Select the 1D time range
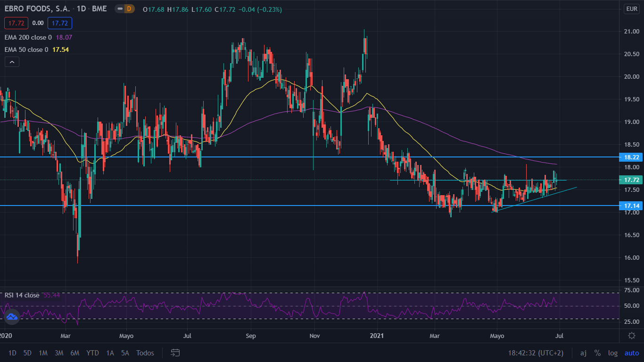Image resolution: width=644 pixels, height=362 pixels. coord(12,353)
